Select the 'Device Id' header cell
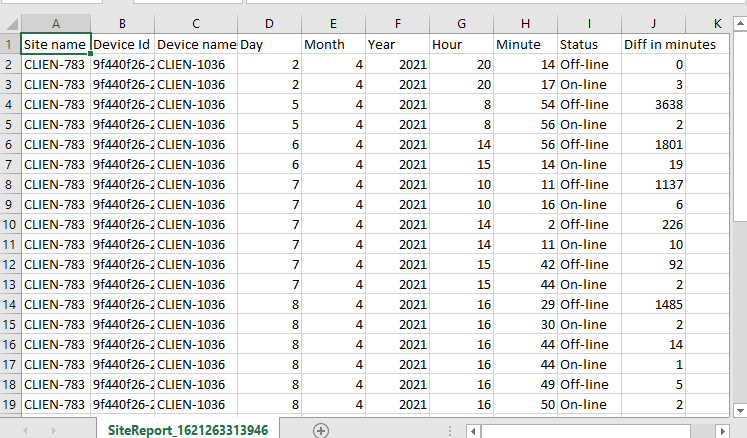The height and width of the screenshot is (438, 747). [122, 44]
